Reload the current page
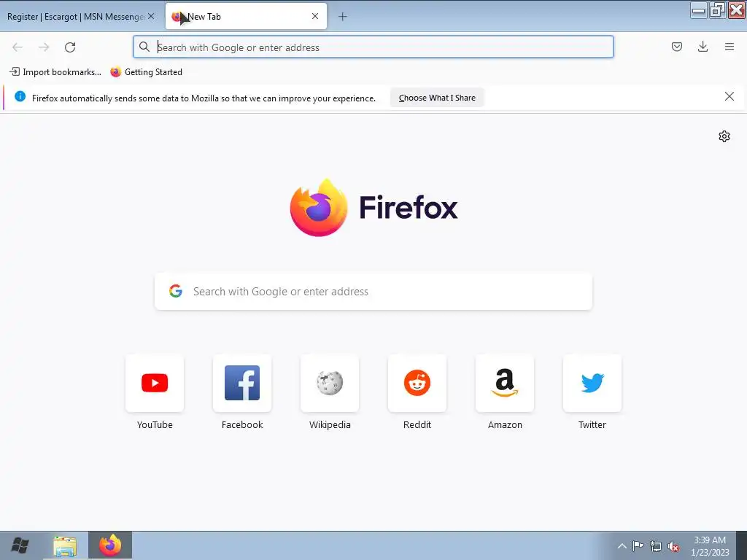The height and width of the screenshot is (560, 747). 70,47
